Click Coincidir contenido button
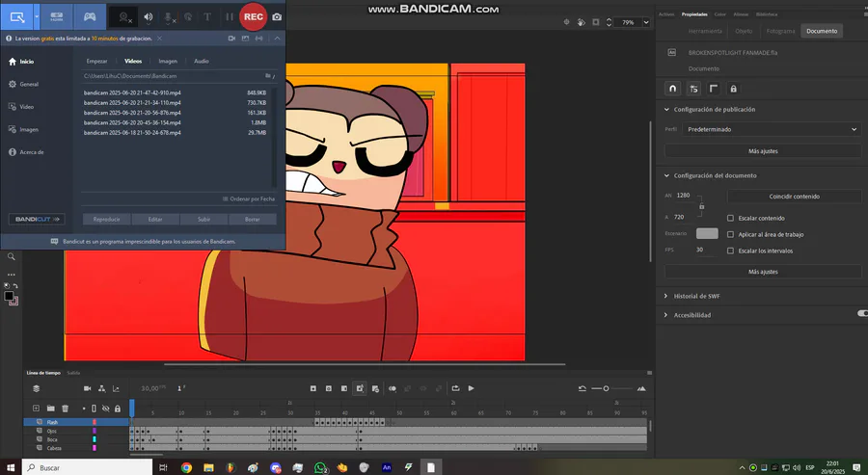 pyautogui.click(x=794, y=197)
